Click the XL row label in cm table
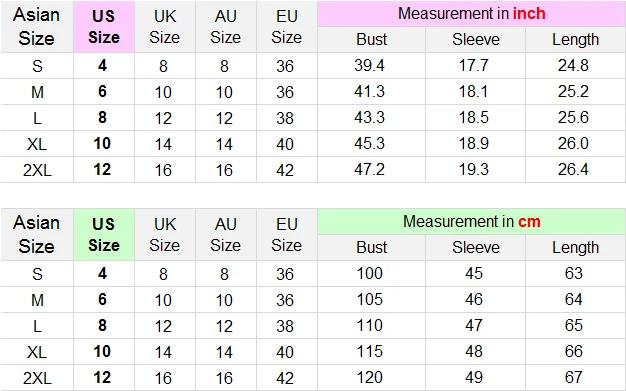 [37, 352]
